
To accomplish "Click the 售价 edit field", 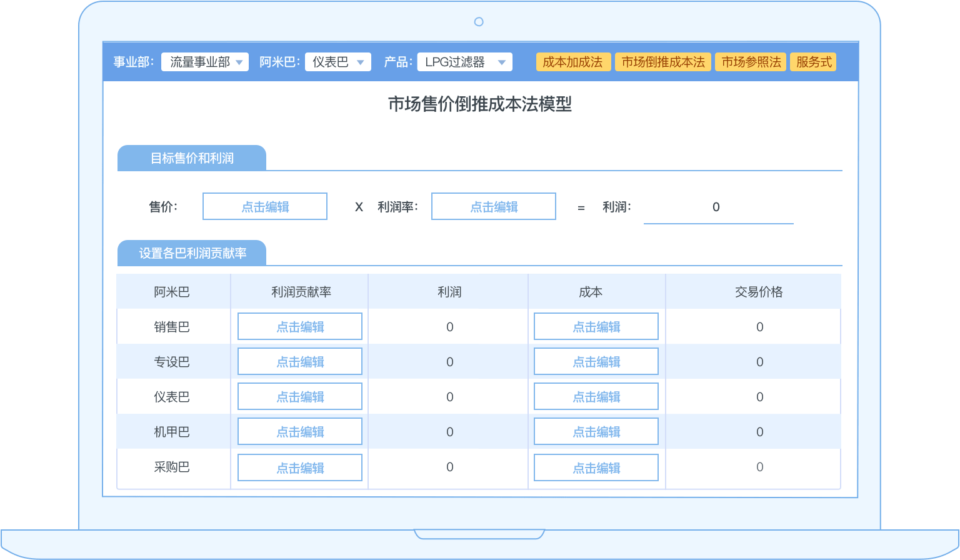I will [x=265, y=206].
